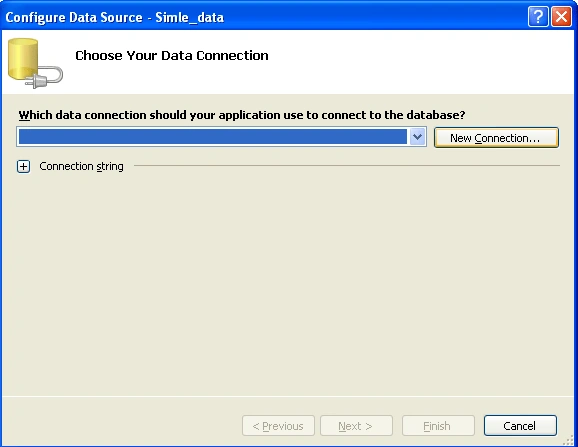The image size is (578, 447).
Task: Click the Which data connection question label
Action: pyautogui.click(x=242, y=115)
